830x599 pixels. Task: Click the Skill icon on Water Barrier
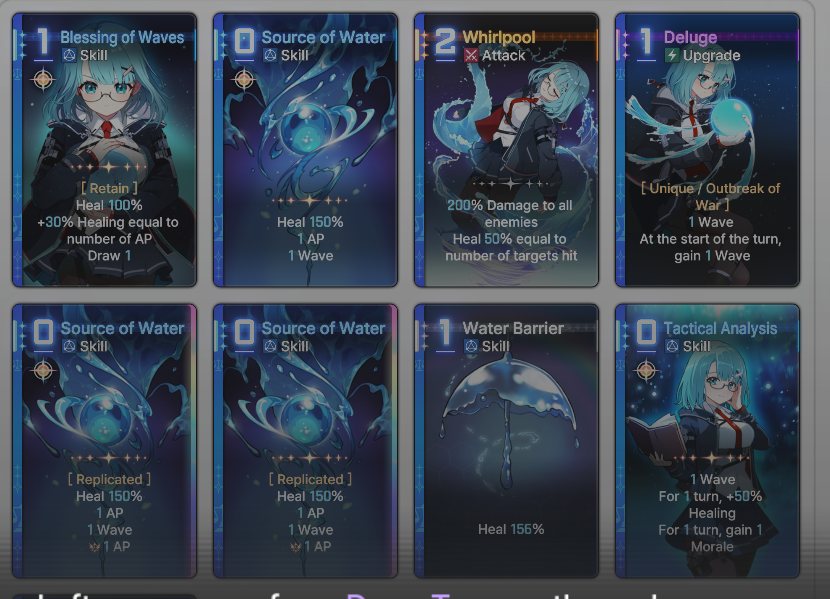click(471, 346)
